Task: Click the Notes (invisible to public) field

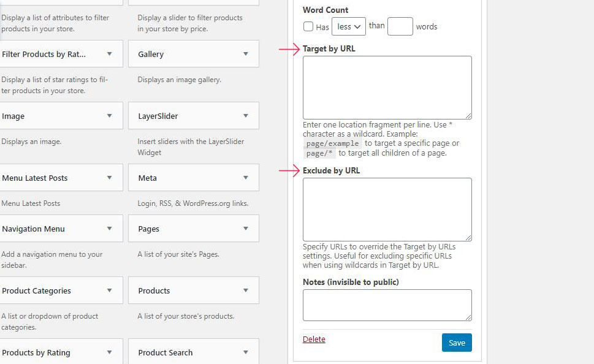Action: pyautogui.click(x=387, y=305)
